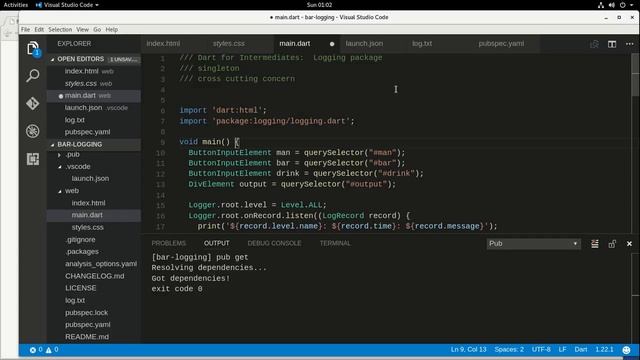The image size is (640, 360).
Task: Toggle the Output scroll lock
Action: coord(612,244)
